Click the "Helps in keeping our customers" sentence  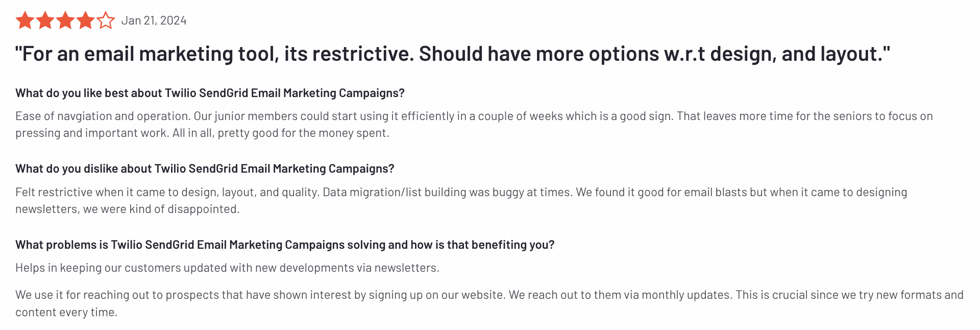coord(227,268)
